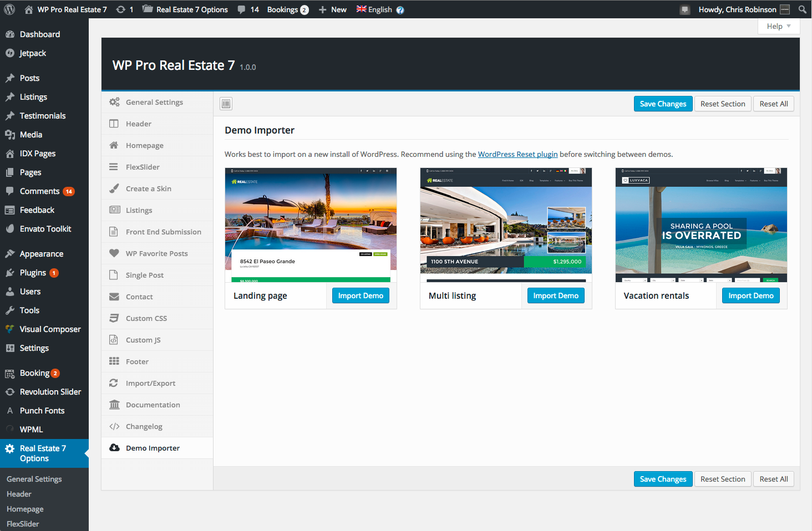Click the Header layout icon

click(x=114, y=124)
